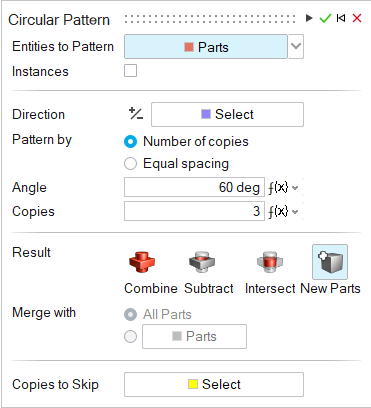Enable the Instances checkbox
371x408 pixels.
tap(130, 71)
